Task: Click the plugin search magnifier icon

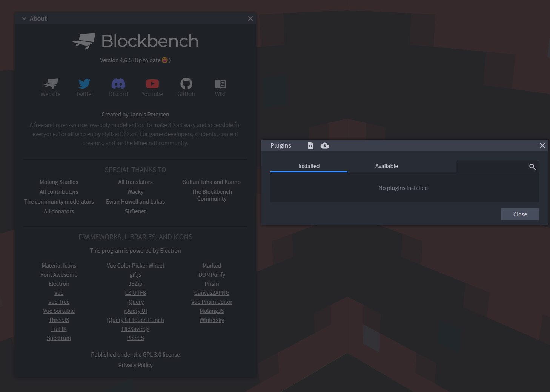Action: 532,167
